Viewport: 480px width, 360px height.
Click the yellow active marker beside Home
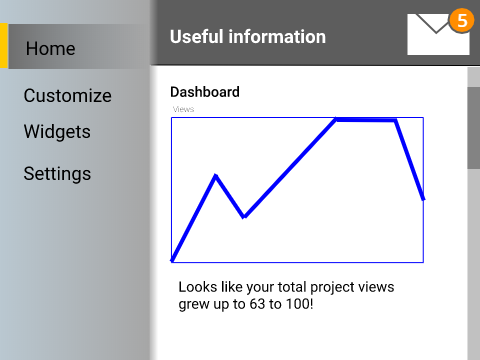[4, 46]
